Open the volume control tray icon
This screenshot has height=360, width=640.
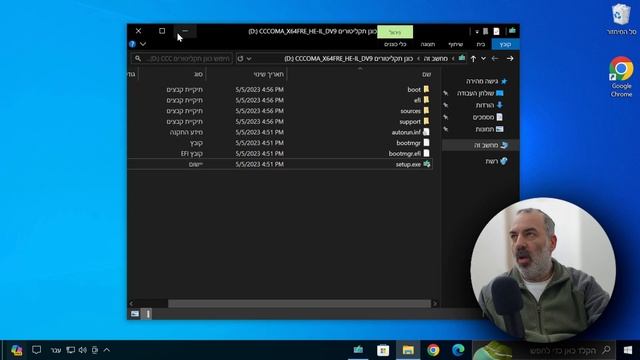[x=82, y=350]
